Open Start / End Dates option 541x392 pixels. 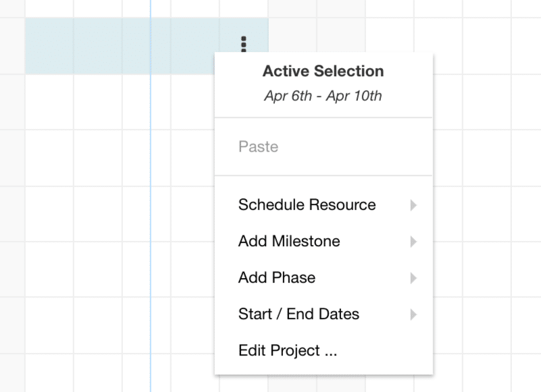click(x=299, y=314)
